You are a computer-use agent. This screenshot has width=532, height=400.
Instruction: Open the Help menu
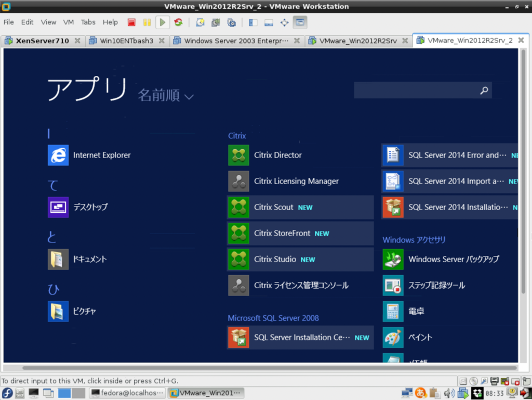tap(110, 22)
